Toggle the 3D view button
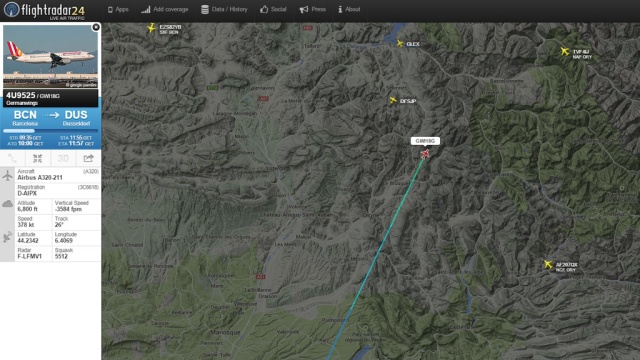This screenshot has width=640, height=360. [63, 158]
